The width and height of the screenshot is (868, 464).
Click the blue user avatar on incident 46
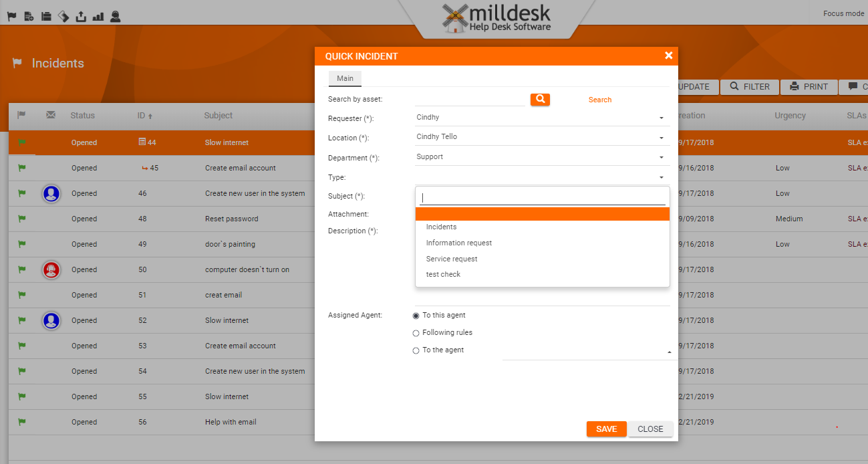click(x=51, y=194)
